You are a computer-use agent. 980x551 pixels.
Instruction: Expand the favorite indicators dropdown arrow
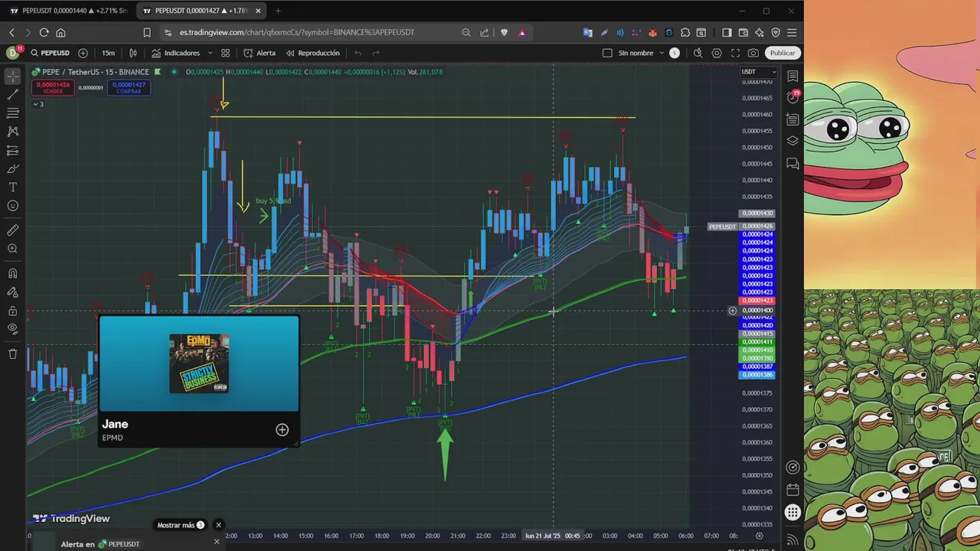point(210,53)
